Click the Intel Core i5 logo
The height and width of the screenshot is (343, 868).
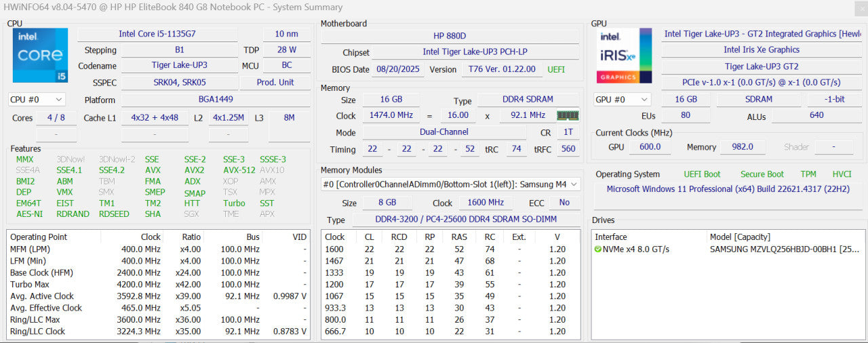[x=41, y=56]
